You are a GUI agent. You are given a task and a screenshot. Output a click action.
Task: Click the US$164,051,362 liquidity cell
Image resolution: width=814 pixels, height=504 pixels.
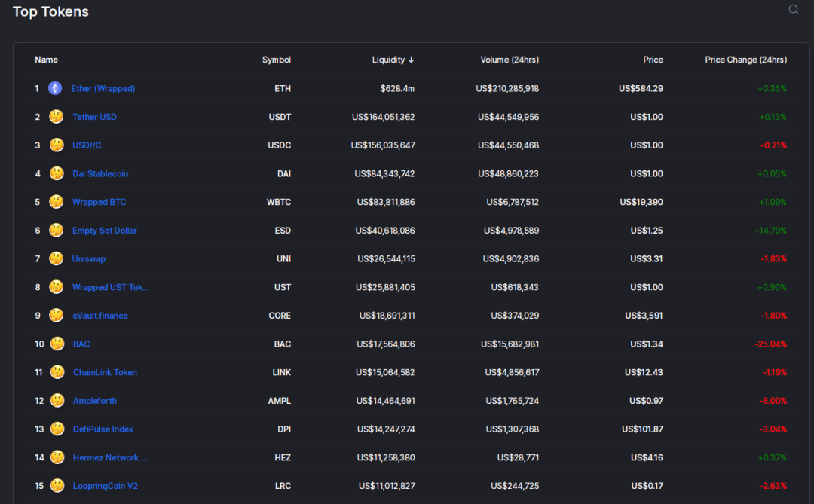tap(383, 117)
